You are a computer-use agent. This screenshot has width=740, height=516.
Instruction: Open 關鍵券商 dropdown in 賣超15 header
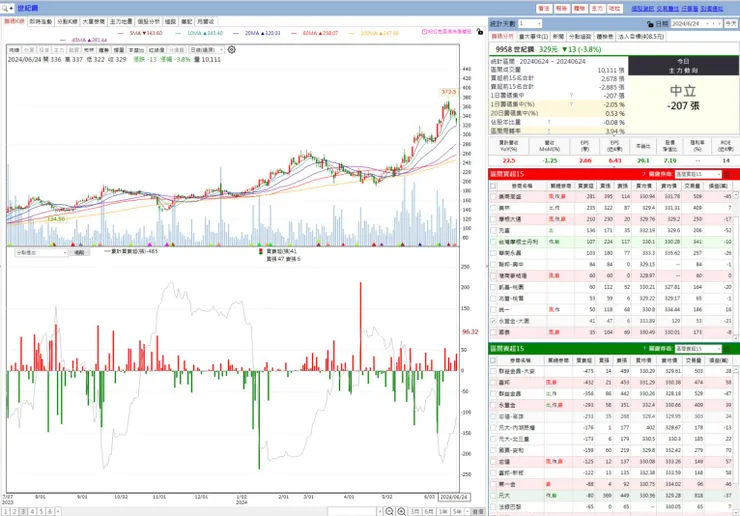click(698, 348)
